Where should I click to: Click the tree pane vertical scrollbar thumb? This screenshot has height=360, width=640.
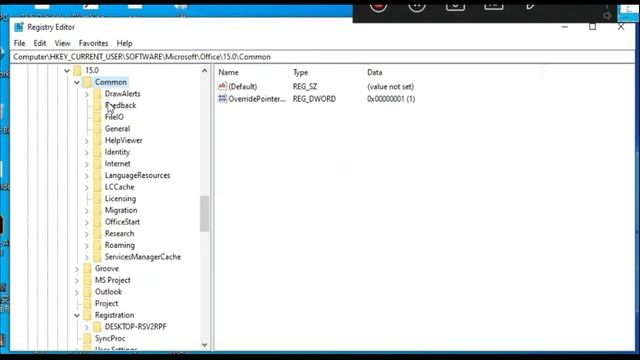tap(204, 214)
